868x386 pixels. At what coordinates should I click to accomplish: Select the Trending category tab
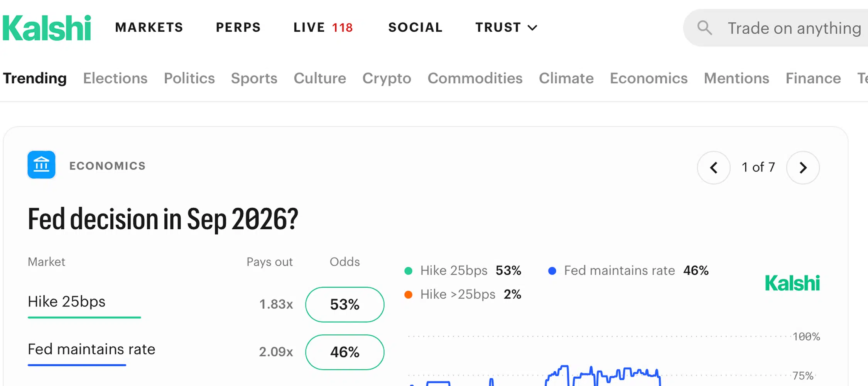pos(35,78)
